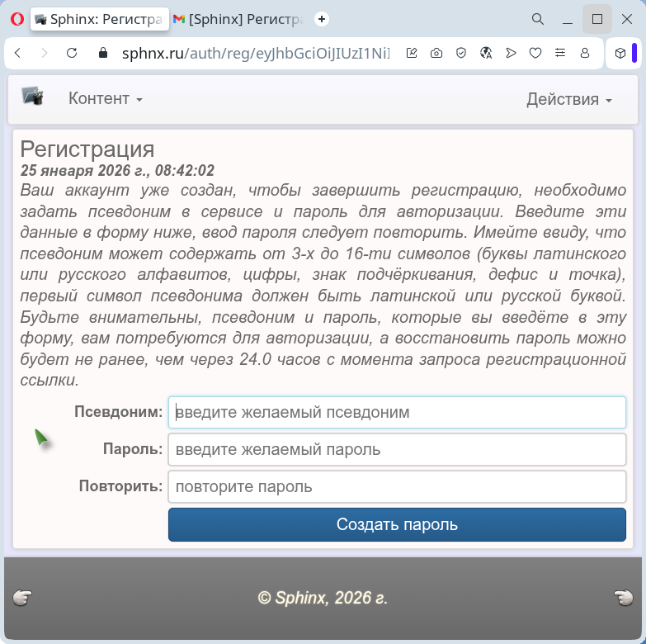The image size is (646, 644).
Task: Open the search tabs magnifier icon
Action: (x=537, y=19)
